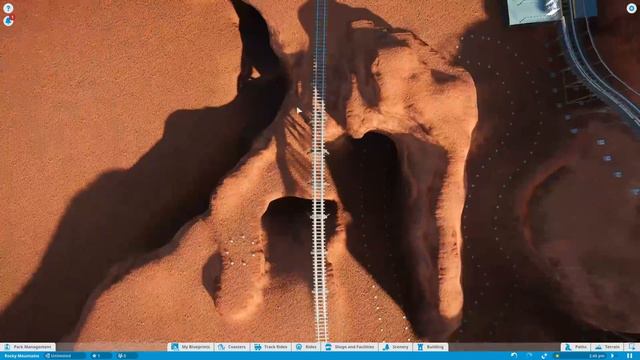Open the Rides tab
This screenshot has height=360, width=640.
(307, 347)
